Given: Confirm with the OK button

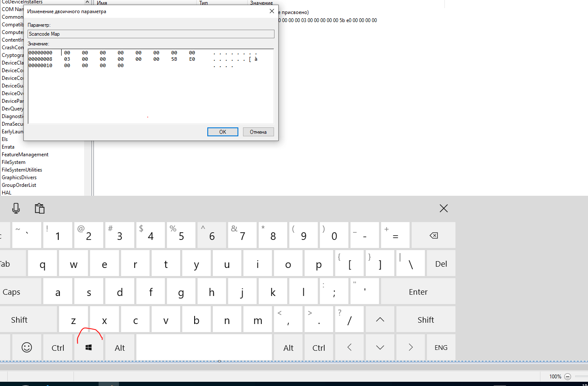Looking at the screenshot, I should 222,132.
